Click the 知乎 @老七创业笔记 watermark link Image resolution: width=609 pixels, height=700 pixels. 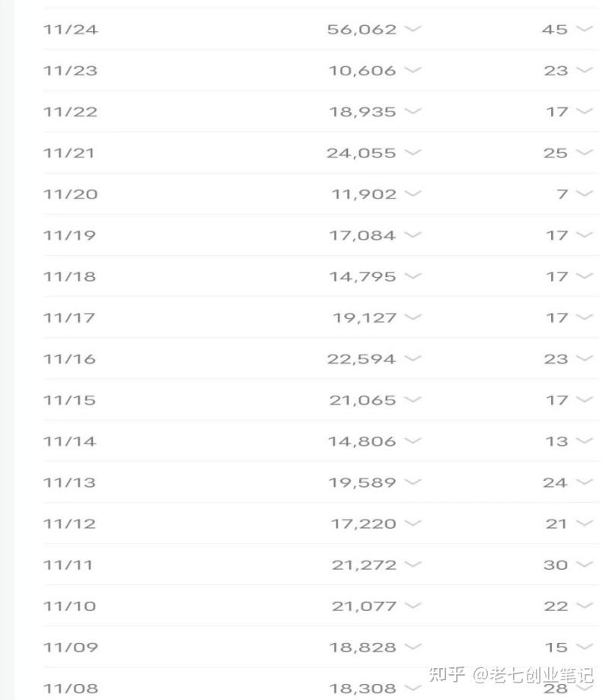tap(511, 674)
